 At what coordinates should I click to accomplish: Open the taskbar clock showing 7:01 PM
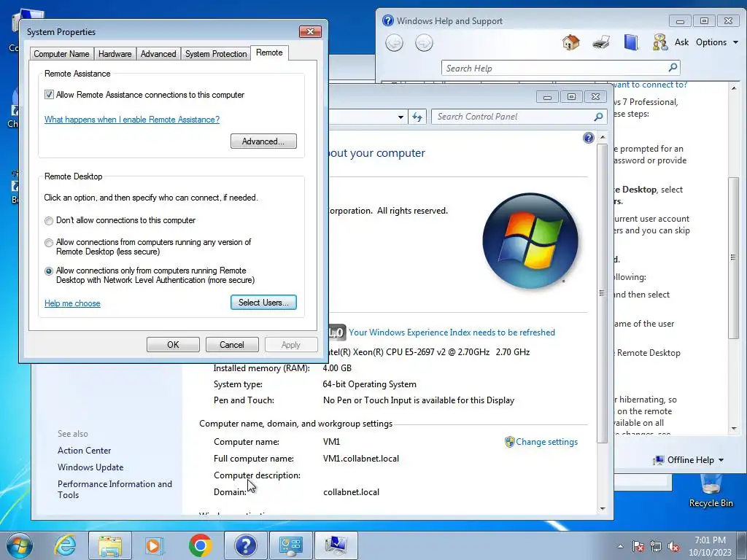pos(710,546)
